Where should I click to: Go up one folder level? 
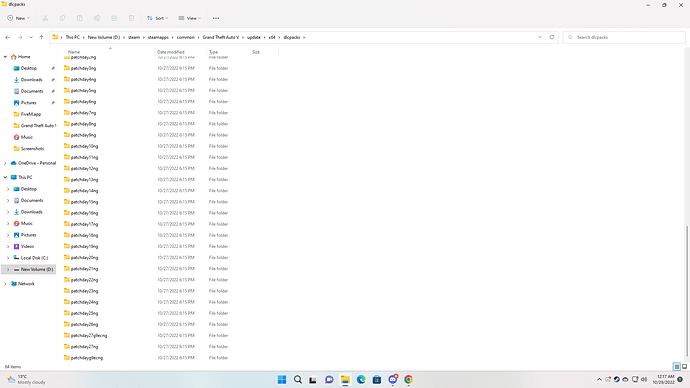(x=41, y=37)
